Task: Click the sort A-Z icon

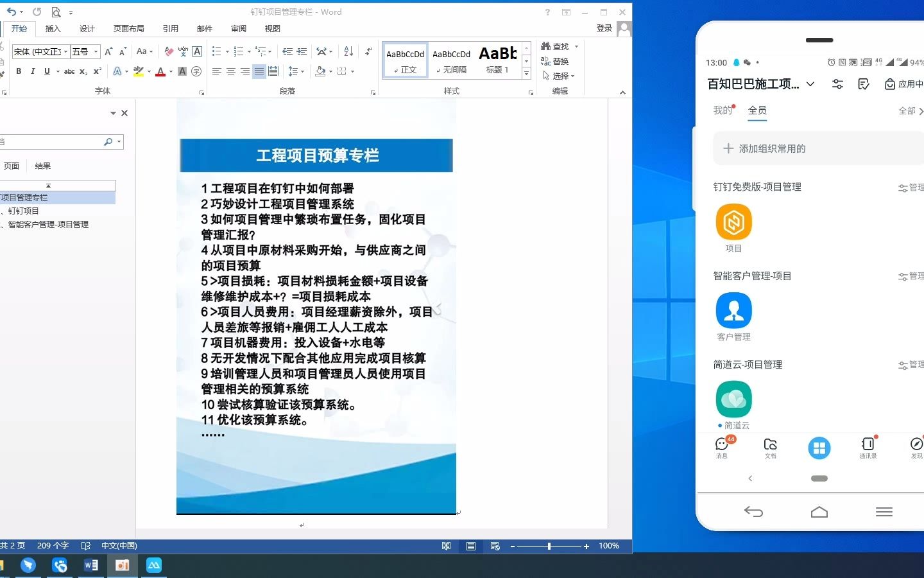Action: coord(348,51)
